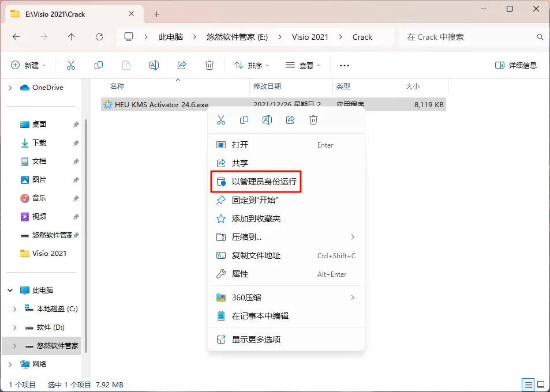
Task: Go up one folder level
Action: coord(72,37)
